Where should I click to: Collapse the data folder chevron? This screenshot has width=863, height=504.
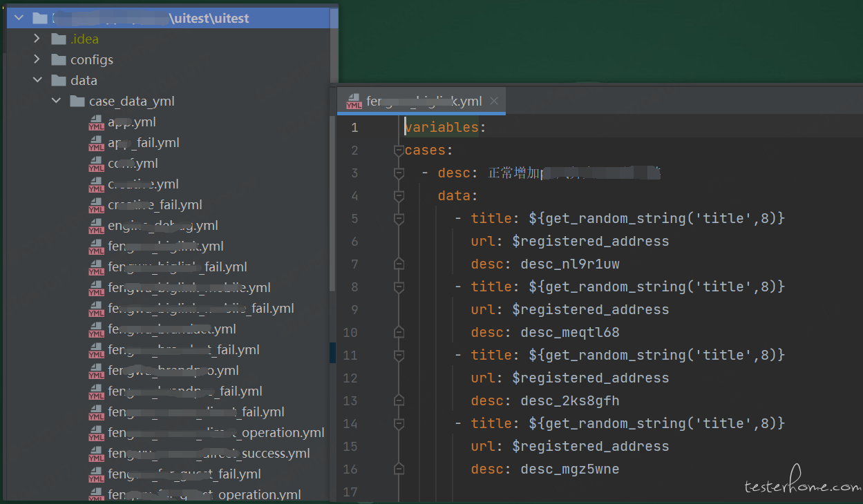click(x=37, y=81)
